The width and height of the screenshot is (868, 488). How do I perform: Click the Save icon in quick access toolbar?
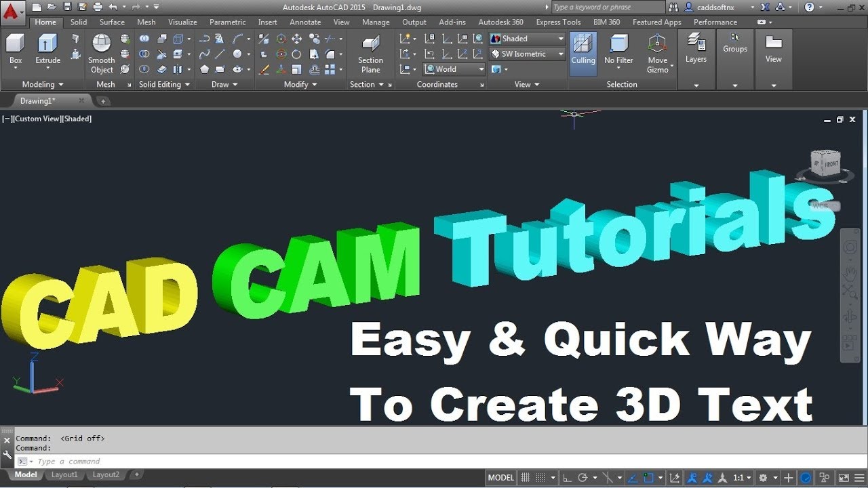click(x=66, y=7)
